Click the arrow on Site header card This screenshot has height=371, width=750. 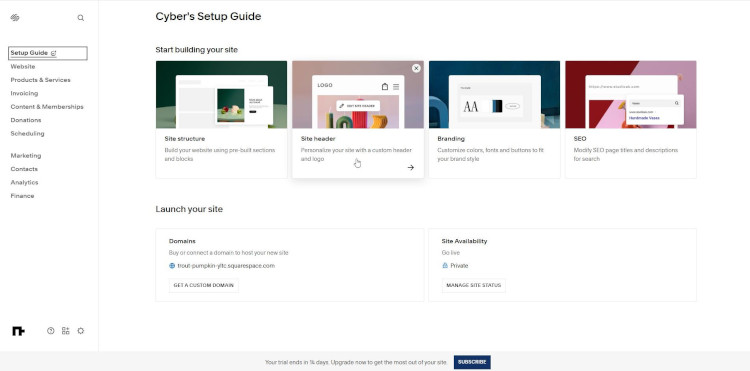(411, 167)
